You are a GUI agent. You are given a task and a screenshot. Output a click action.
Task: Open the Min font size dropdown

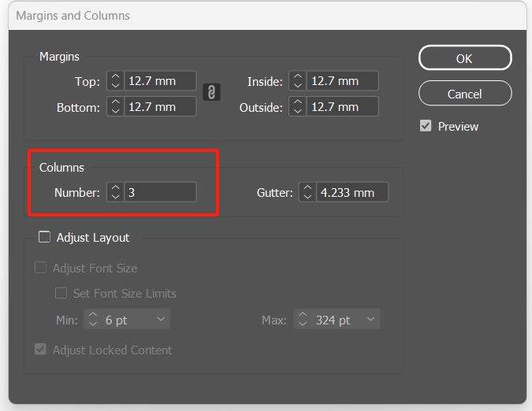(x=160, y=320)
